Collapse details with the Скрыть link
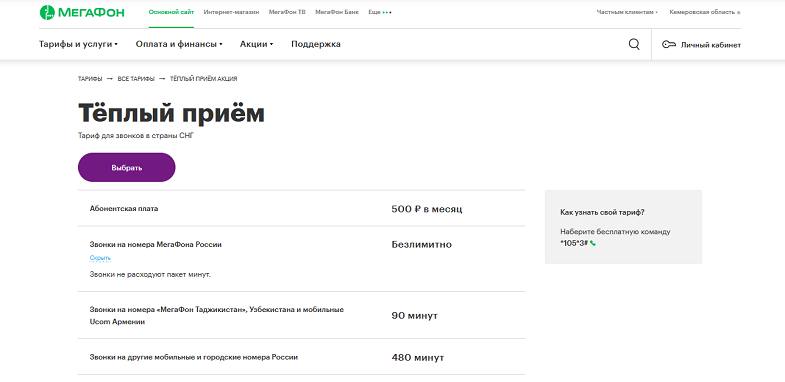 pos(100,258)
